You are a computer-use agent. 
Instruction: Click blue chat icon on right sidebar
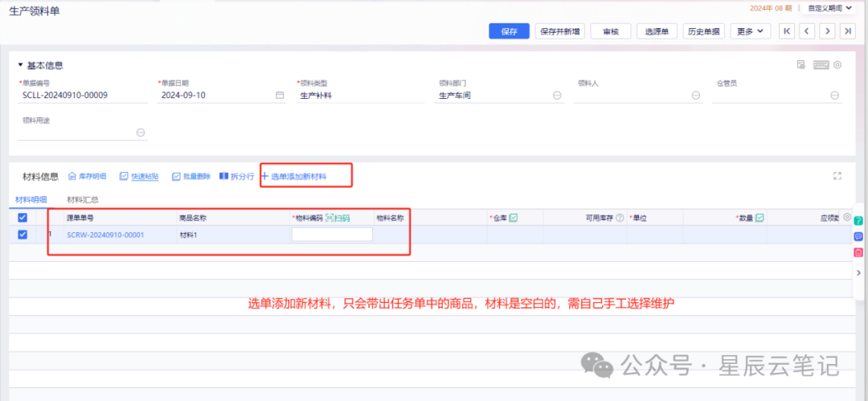coord(858,236)
